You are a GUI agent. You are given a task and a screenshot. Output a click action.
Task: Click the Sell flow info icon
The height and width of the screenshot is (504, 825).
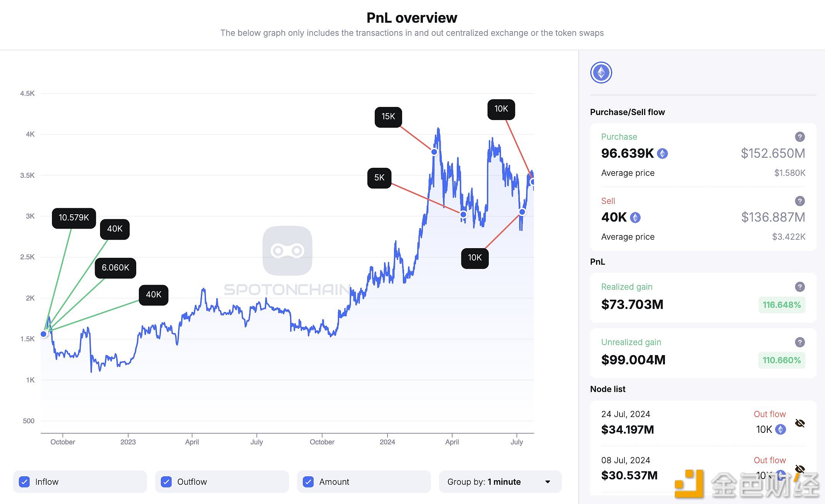coord(799,201)
